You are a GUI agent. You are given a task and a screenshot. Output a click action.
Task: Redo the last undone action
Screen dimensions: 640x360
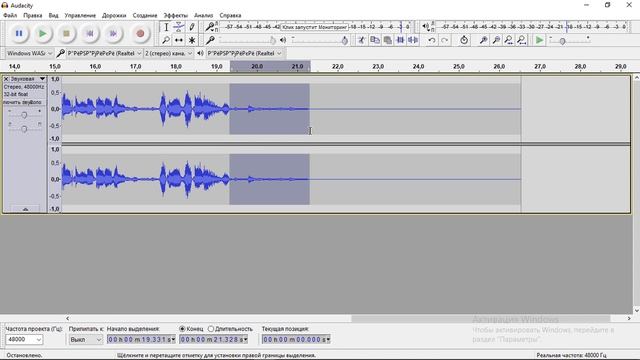(444, 40)
